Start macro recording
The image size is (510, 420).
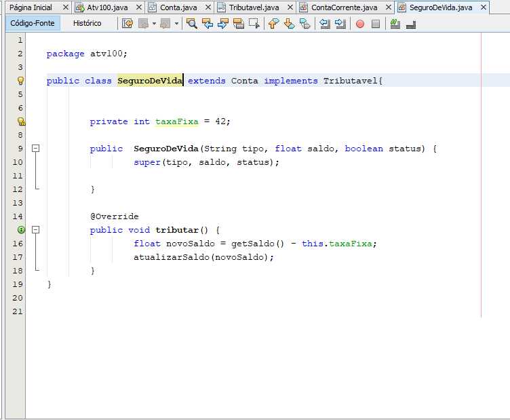360,24
